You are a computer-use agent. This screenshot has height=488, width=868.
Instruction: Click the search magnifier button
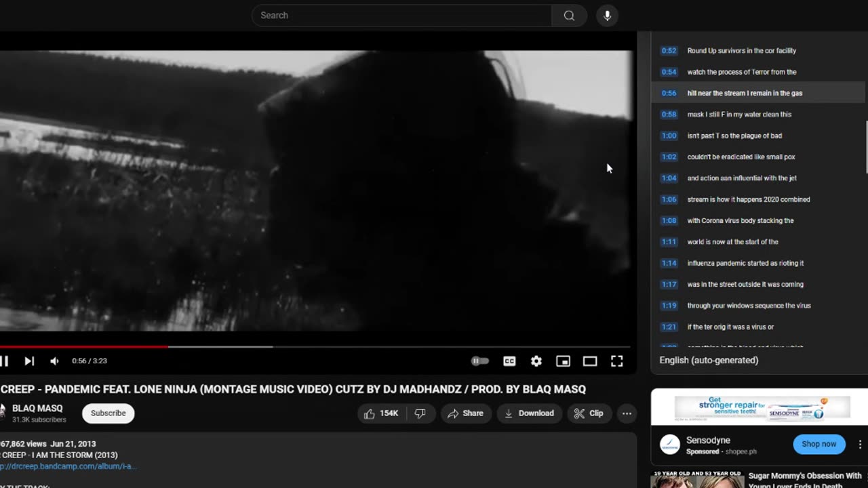[569, 16]
